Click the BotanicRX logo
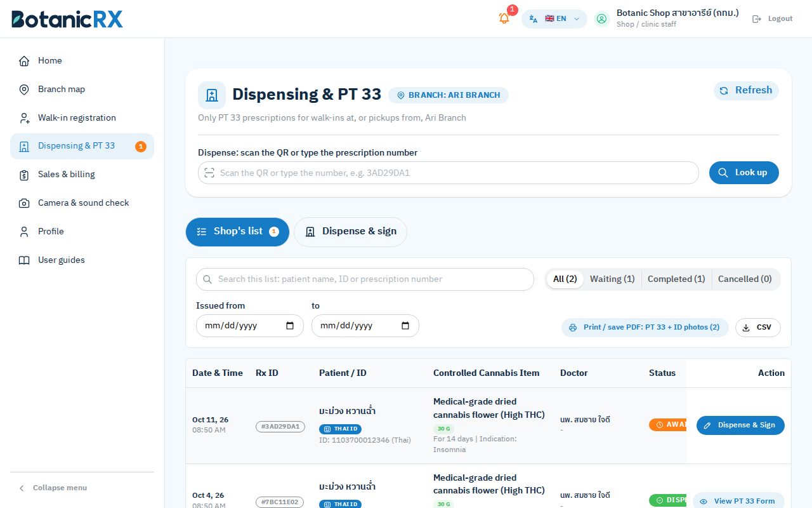Image resolution: width=812 pixels, height=508 pixels. click(x=67, y=18)
